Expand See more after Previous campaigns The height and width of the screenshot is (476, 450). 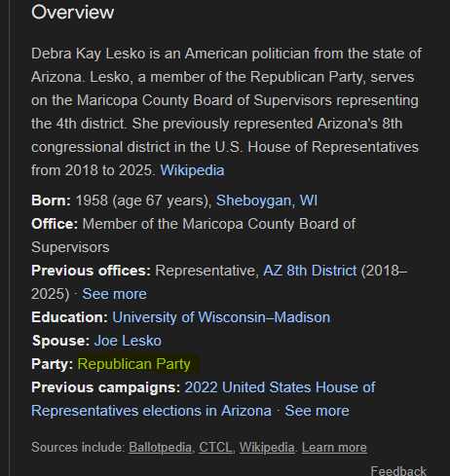point(317,411)
